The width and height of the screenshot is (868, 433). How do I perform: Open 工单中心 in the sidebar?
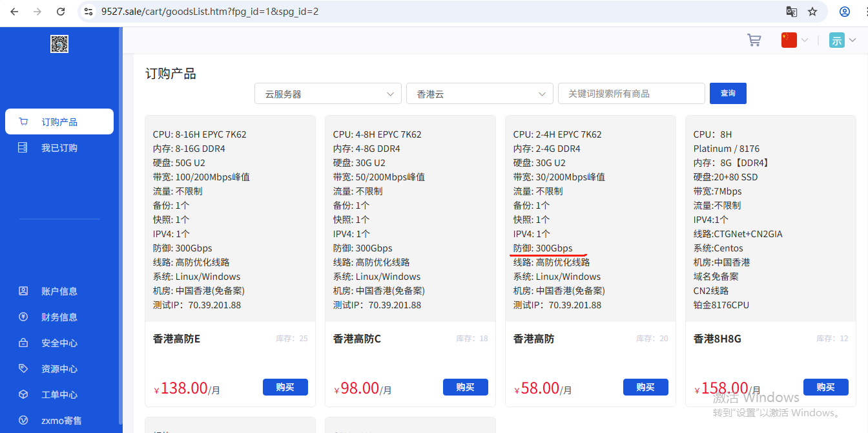tap(59, 395)
